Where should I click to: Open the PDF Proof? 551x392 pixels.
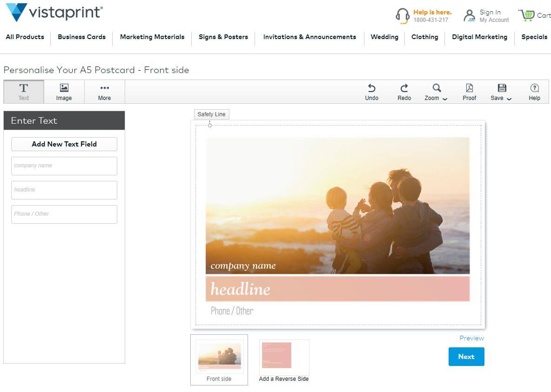point(469,92)
